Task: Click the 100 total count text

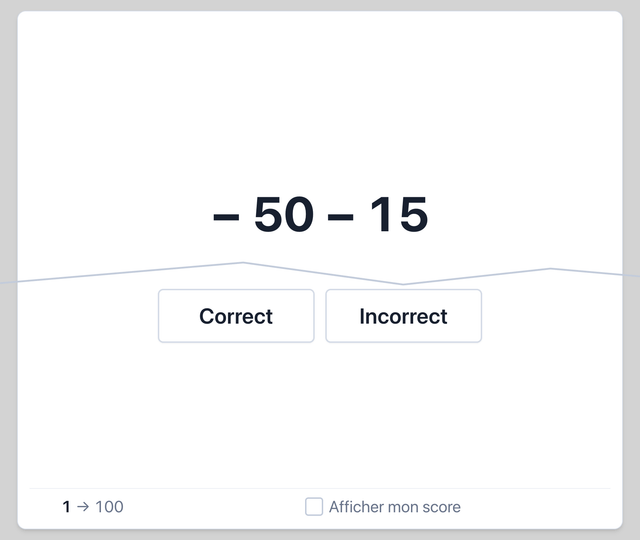Action: click(x=109, y=507)
